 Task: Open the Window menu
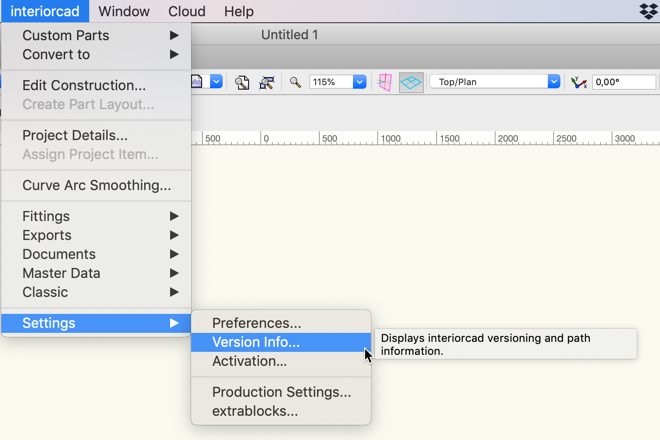coord(124,11)
